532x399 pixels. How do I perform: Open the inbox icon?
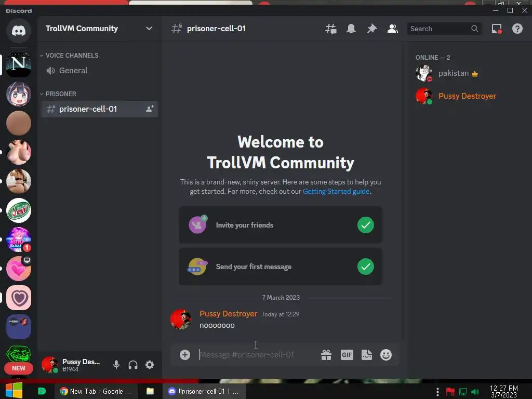click(x=497, y=29)
